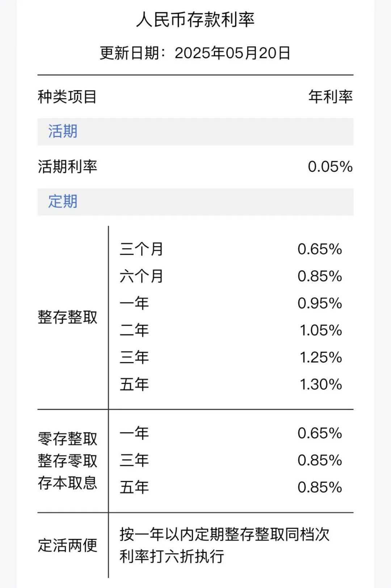This screenshot has height=588, width=391.
Task: Click the 1.30% five-year rate
Action: point(320,384)
